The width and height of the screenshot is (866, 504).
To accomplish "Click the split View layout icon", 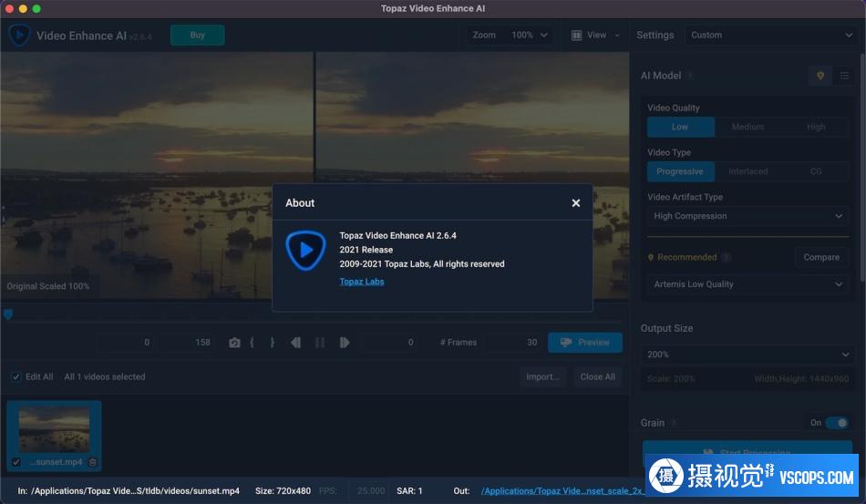I will tap(576, 36).
